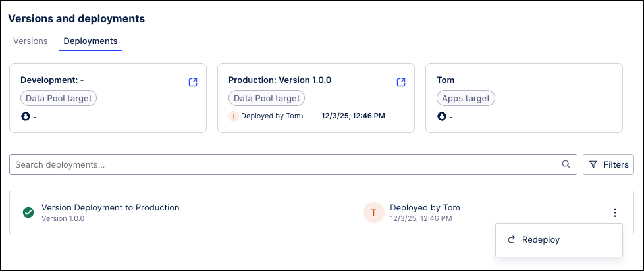Click Data Pool target tag in Development
The height and width of the screenshot is (271, 644).
point(59,99)
